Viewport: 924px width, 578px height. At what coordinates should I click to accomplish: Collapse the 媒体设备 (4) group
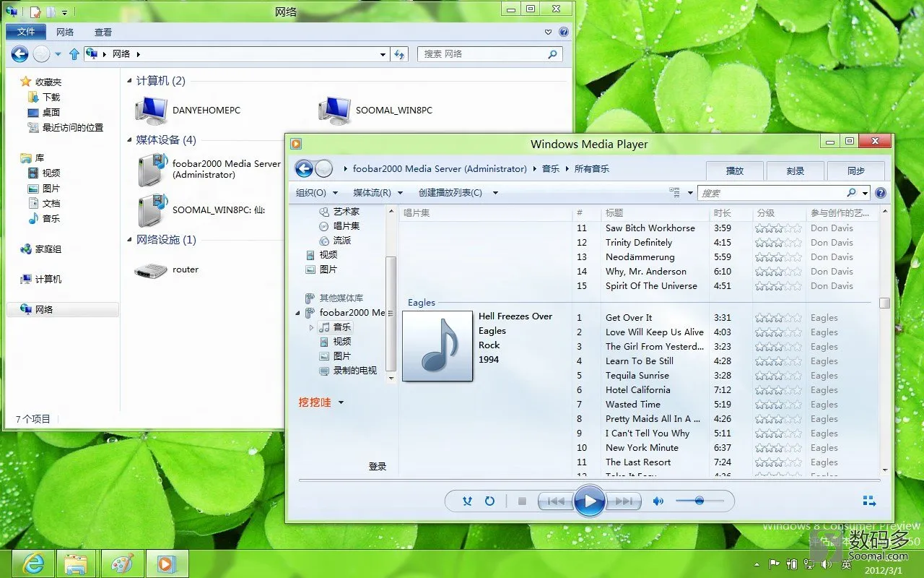[x=129, y=140]
